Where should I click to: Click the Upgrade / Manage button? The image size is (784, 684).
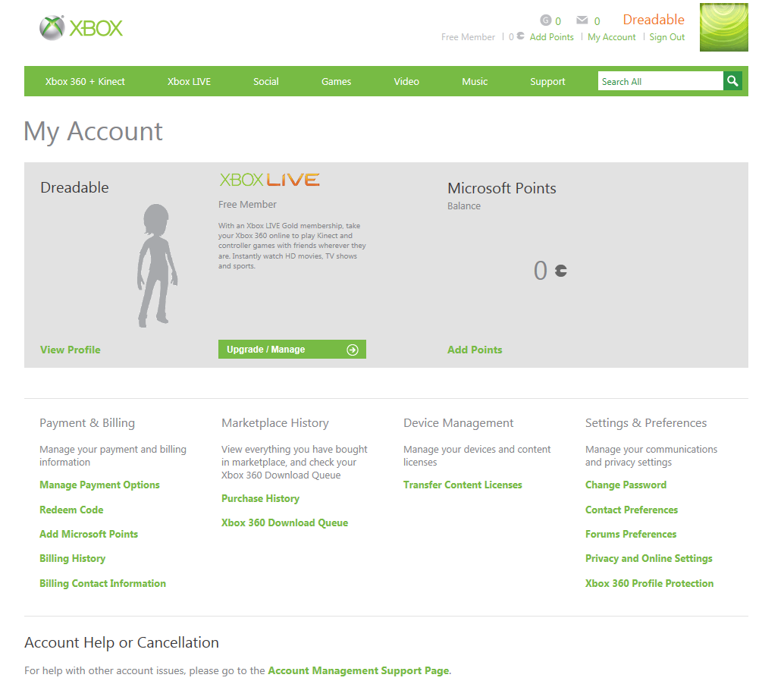292,350
